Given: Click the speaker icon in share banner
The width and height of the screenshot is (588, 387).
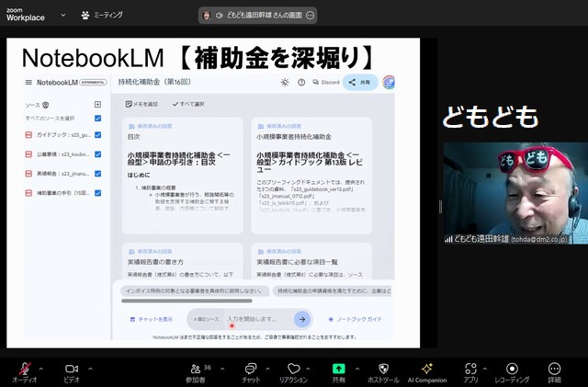Looking at the screenshot, I should click(220, 16).
